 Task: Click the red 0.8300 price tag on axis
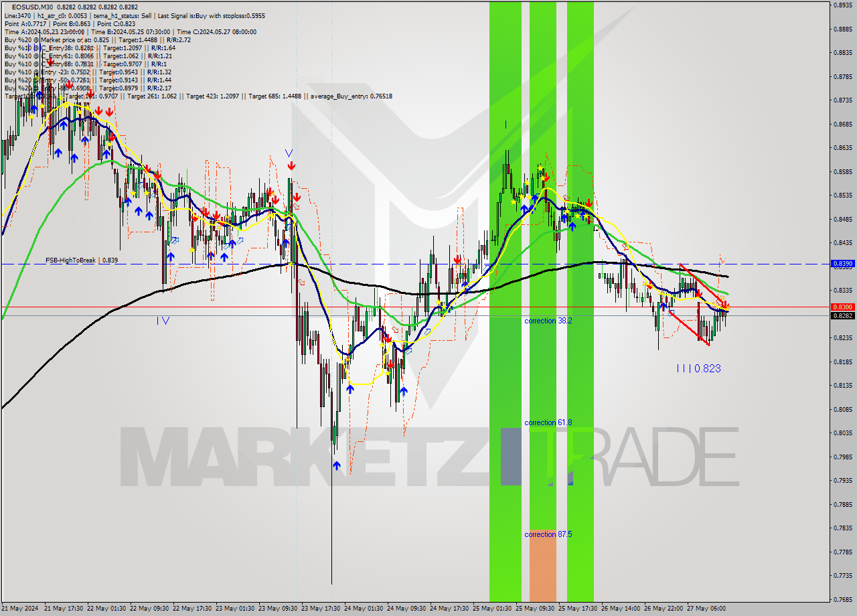pyautogui.click(x=842, y=307)
